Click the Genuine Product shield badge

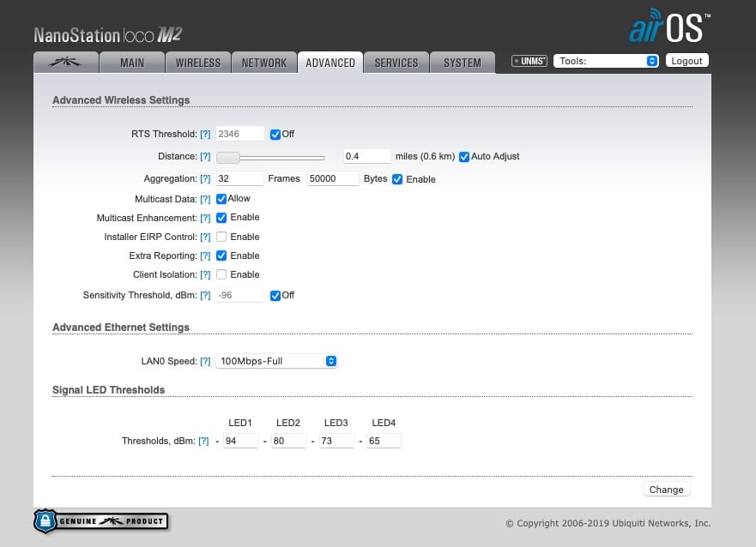[x=100, y=521]
